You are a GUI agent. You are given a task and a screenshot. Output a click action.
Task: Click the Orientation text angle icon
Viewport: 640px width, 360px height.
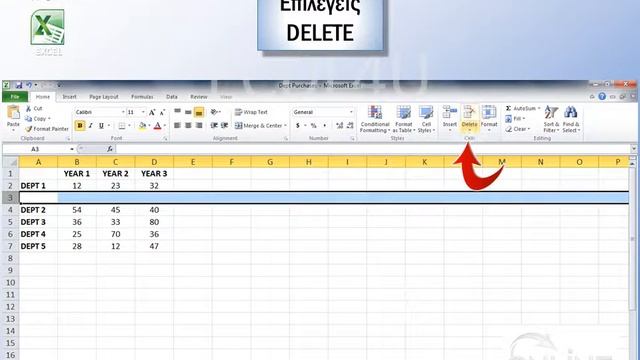click(214, 112)
